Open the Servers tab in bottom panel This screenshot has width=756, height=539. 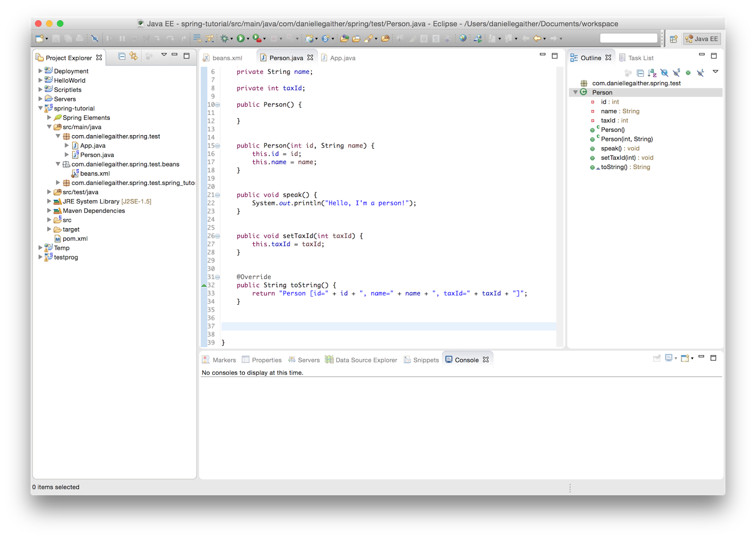pos(304,360)
